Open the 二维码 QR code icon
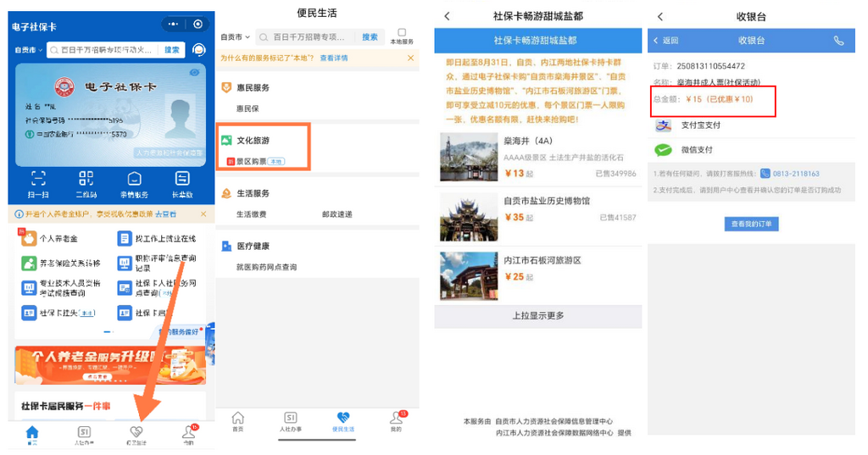The image size is (868, 455). pyautogui.click(x=86, y=181)
